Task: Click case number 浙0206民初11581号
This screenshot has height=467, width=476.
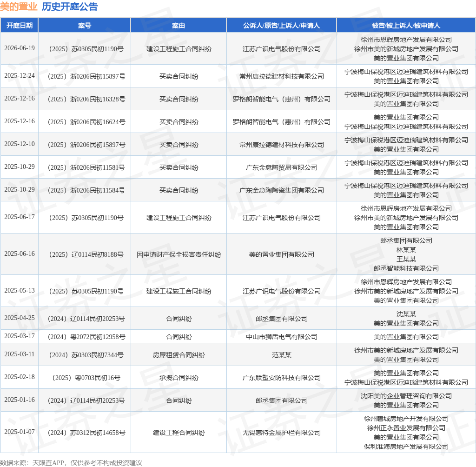Action: click(x=98, y=167)
